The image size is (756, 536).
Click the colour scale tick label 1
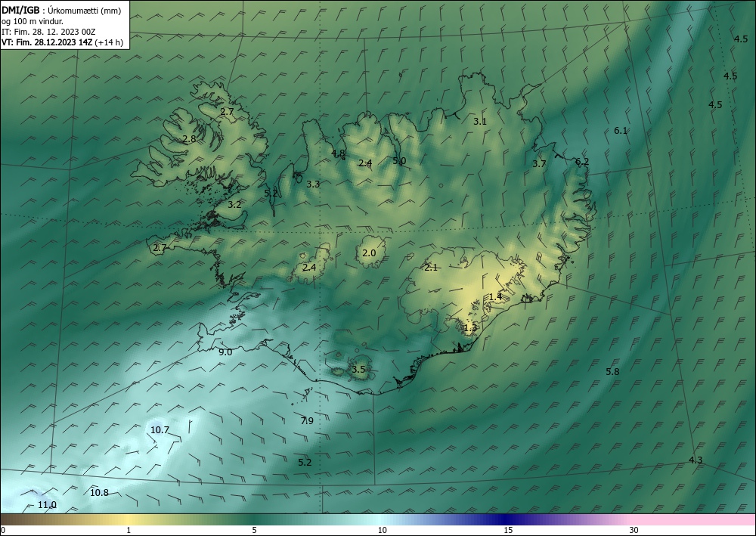129,530
